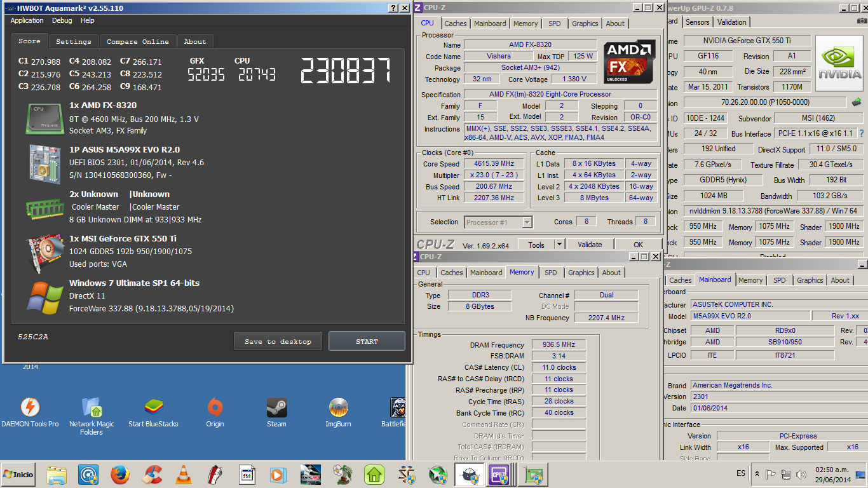Open the Help menu in Aquamark
The image size is (868, 488).
88,20
